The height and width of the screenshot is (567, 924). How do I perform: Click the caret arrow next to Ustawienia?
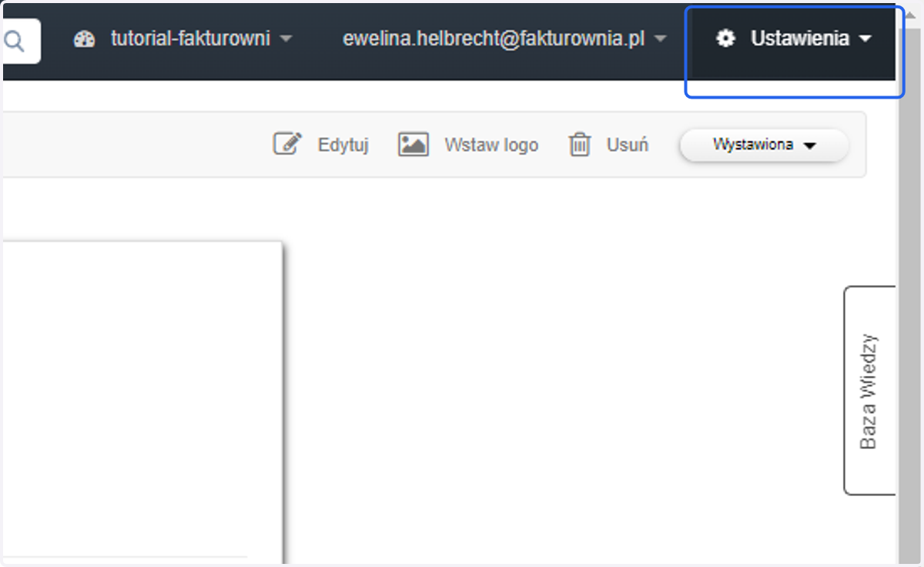click(865, 39)
